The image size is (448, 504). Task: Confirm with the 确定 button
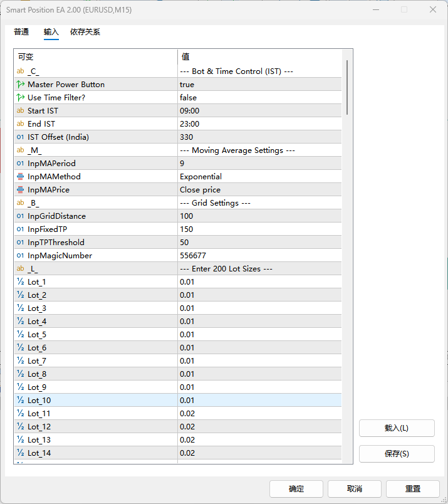(x=296, y=489)
